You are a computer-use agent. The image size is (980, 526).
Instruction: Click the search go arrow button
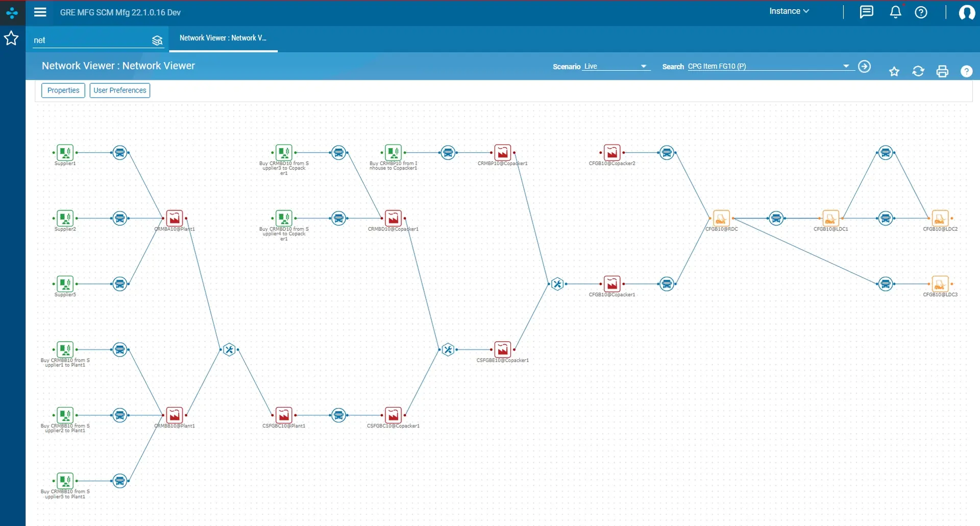coord(864,66)
